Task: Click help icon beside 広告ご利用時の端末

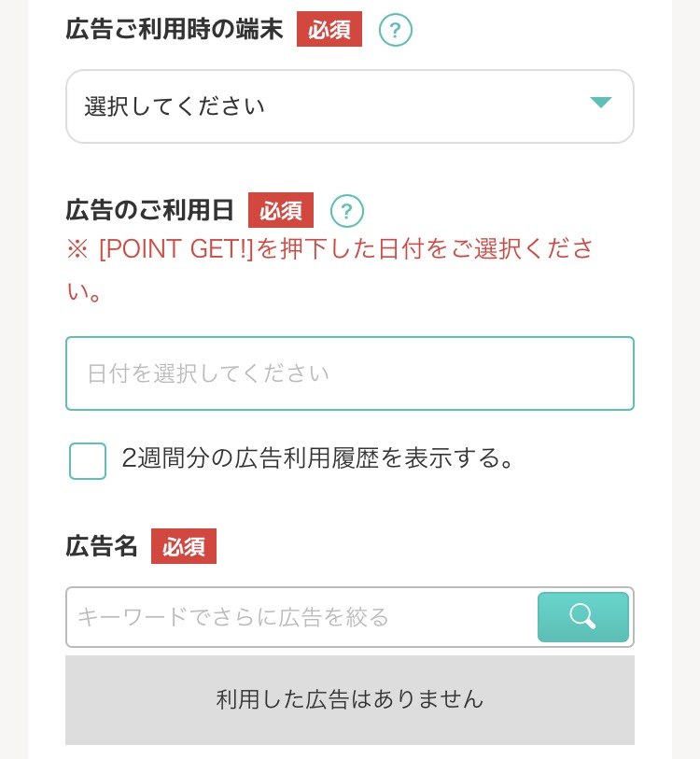Action: (x=396, y=30)
